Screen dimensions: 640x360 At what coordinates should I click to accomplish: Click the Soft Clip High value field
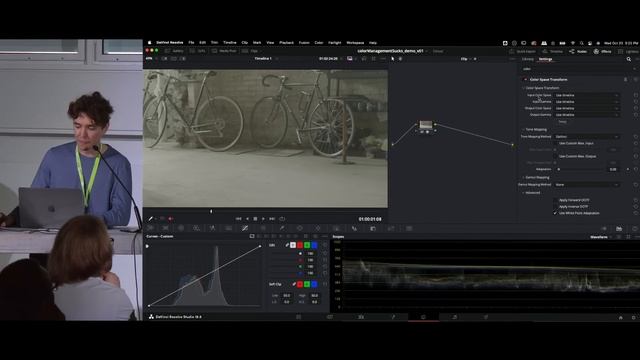[314, 295]
